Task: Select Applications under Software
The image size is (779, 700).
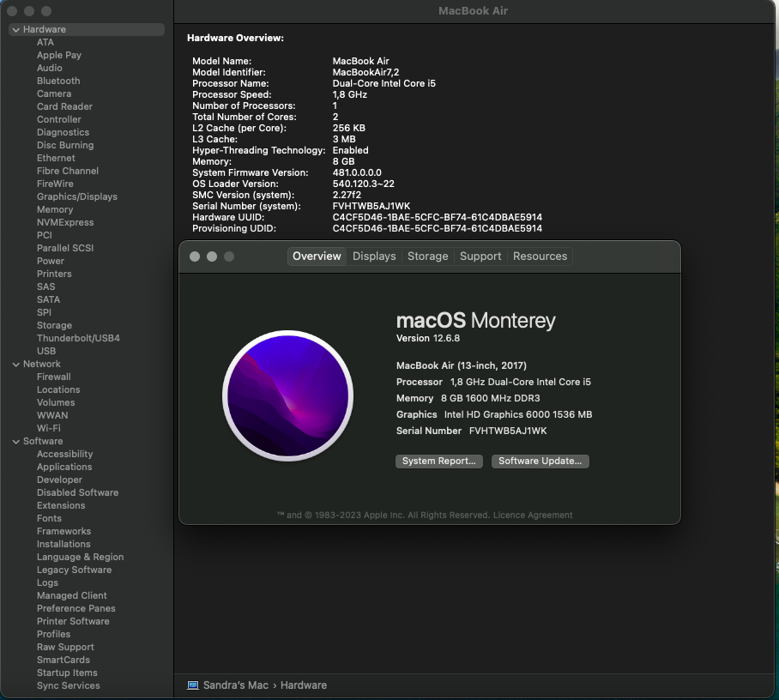Action: [64, 467]
